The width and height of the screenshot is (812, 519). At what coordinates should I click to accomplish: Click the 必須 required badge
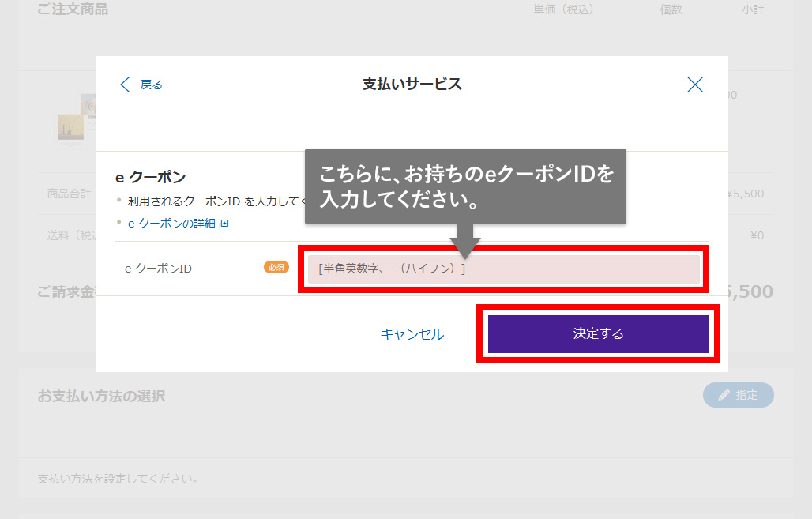276,267
